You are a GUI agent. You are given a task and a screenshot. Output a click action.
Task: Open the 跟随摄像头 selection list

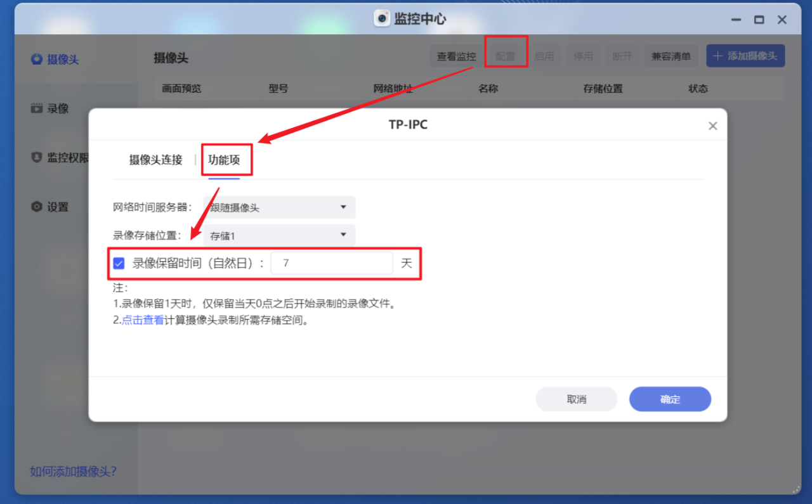tap(279, 207)
